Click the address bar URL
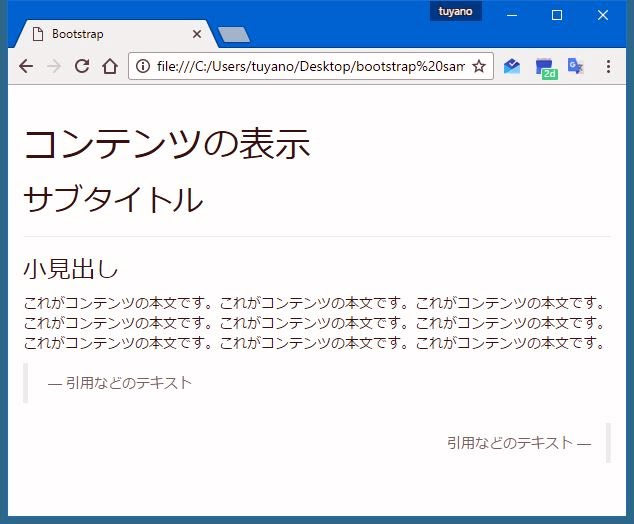634x524 pixels. pyautogui.click(x=310, y=66)
